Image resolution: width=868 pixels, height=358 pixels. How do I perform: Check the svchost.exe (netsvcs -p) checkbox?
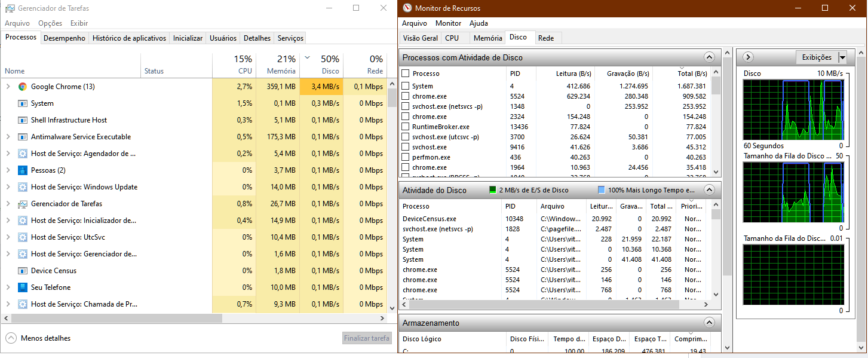(x=406, y=106)
